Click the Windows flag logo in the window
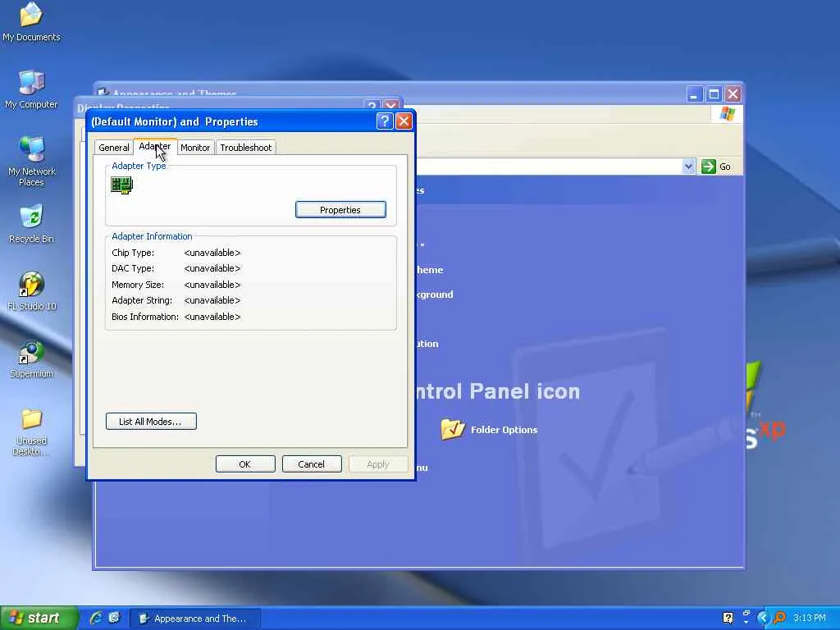This screenshot has height=630, width=840. [727, 113]
